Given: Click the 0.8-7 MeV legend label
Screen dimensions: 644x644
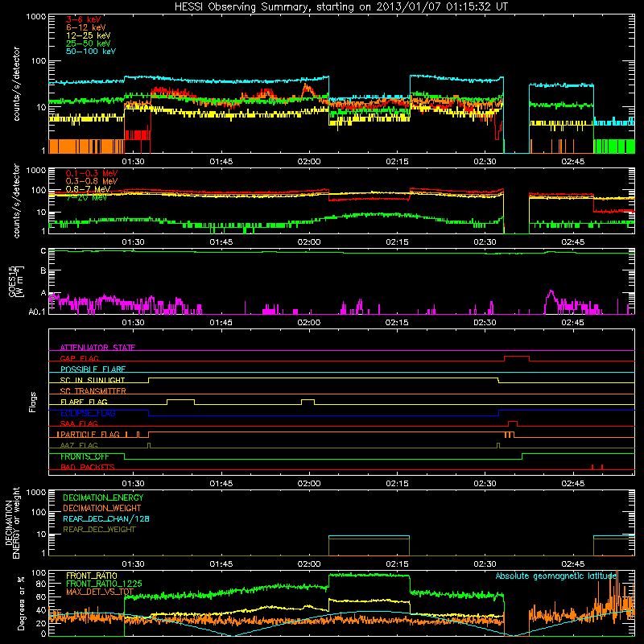Looking at the screenshot, I should click(x=88, y=189).
